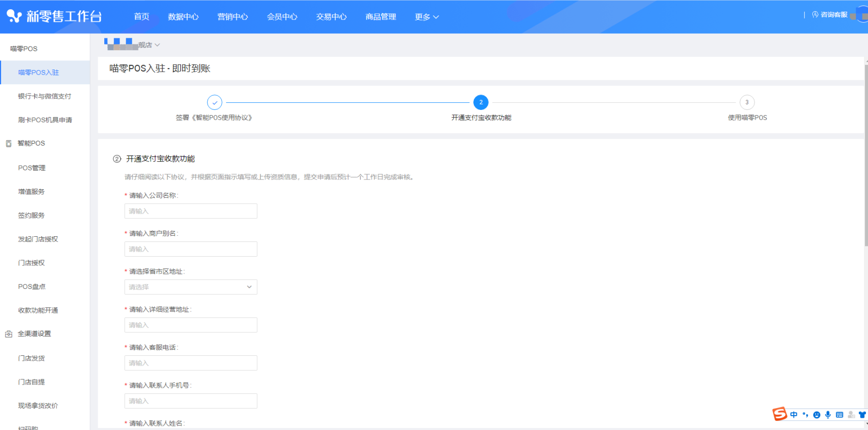Click the 请输入联系人手机号 input field
This screenshot has height=430, width=868.
tap(191, 401)
